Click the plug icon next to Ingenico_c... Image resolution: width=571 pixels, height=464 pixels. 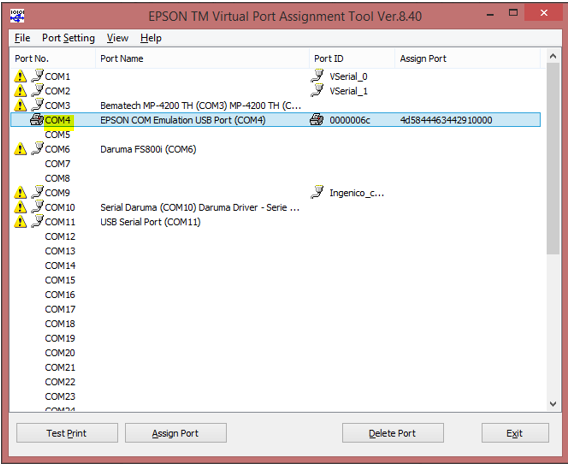[317, 192]
